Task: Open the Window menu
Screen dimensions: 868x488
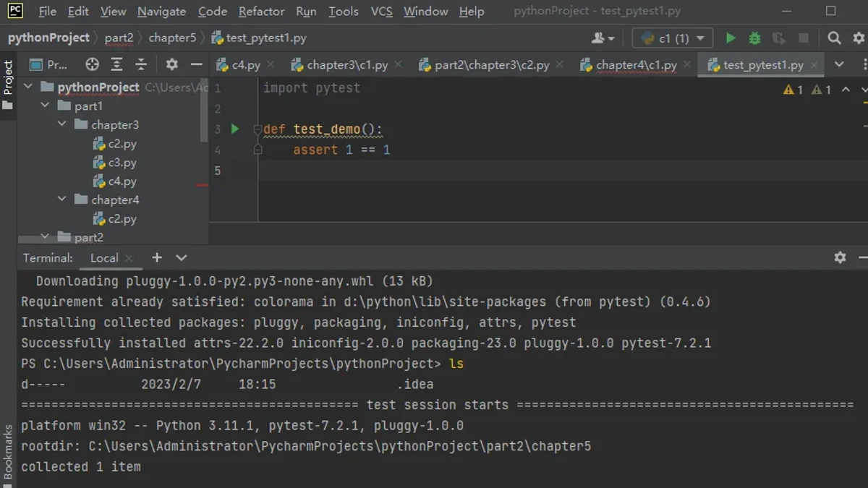Action: tap(425, 12)
